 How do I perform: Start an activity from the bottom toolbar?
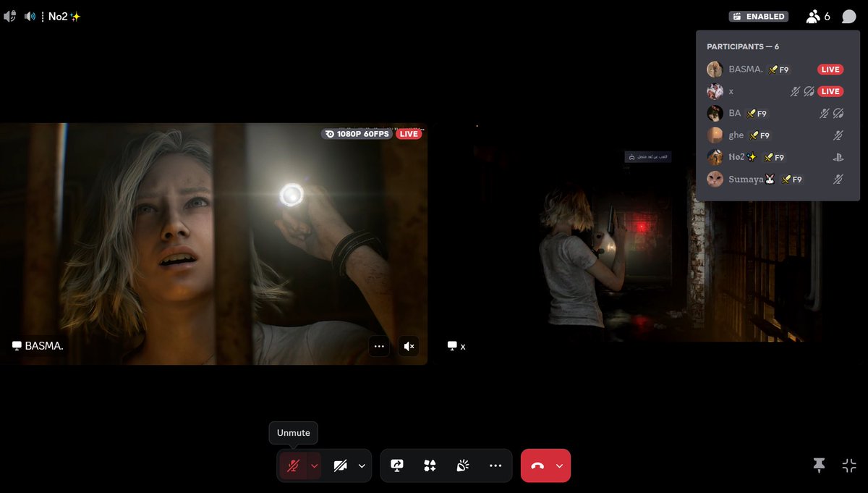[x=430, y=465]
